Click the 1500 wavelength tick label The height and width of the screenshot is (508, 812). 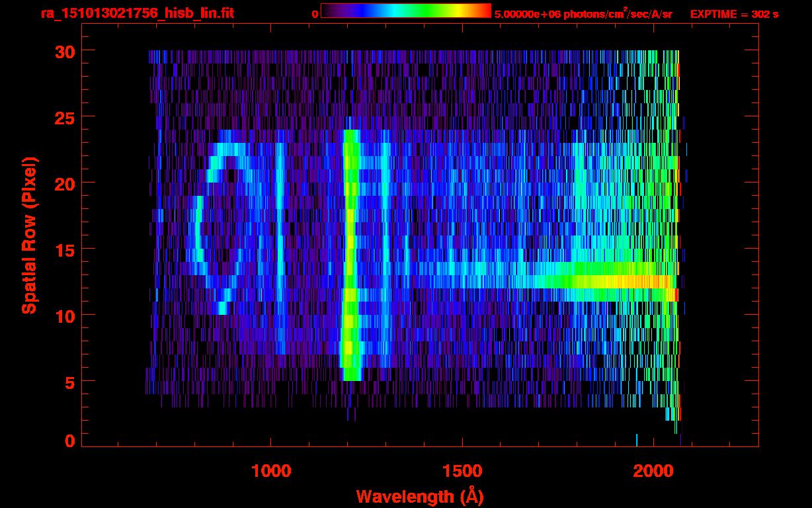pyautogui.click(x=462, y=470)
